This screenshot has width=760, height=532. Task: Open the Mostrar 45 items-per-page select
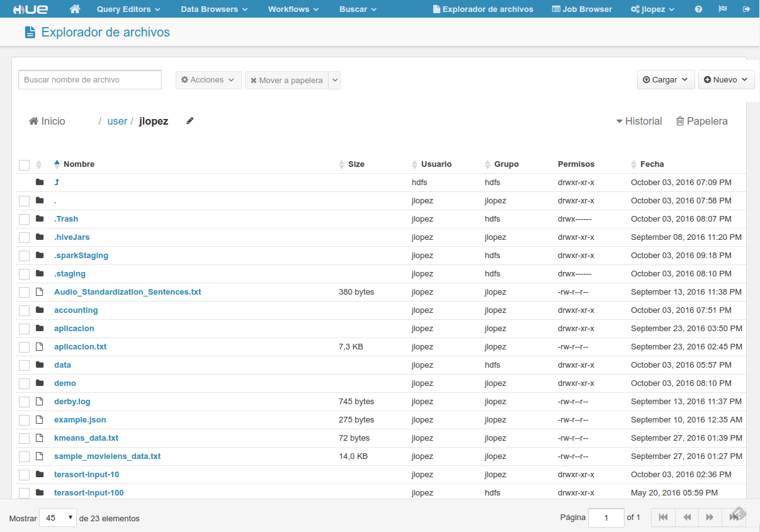[x=58, y=518]
